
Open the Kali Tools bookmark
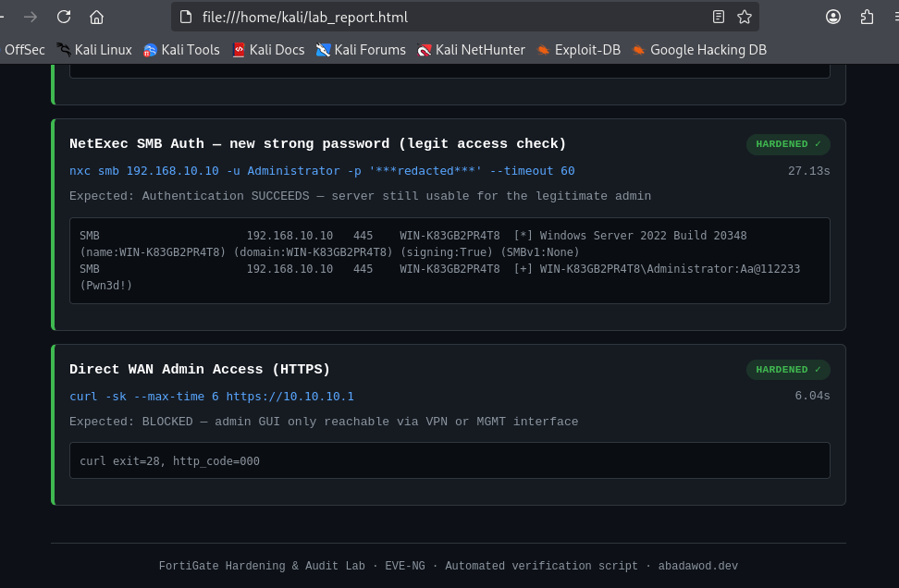(182, 50)
